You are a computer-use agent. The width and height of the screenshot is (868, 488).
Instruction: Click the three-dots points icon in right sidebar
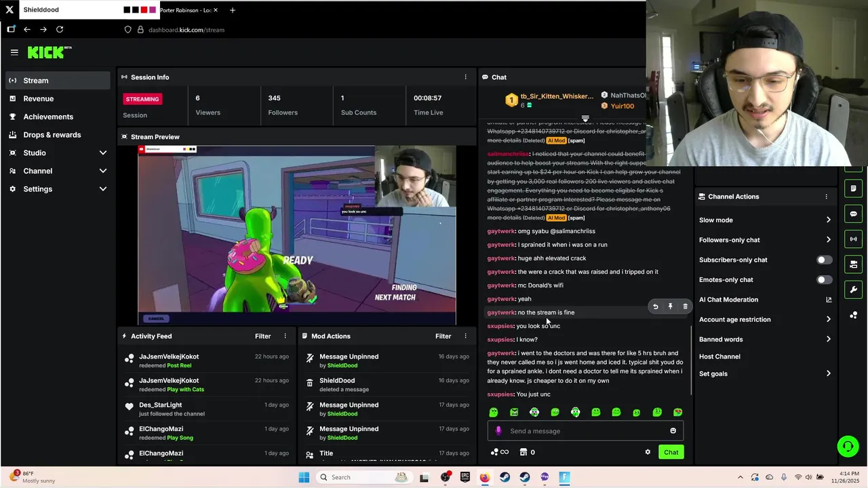tap(853, 315)
